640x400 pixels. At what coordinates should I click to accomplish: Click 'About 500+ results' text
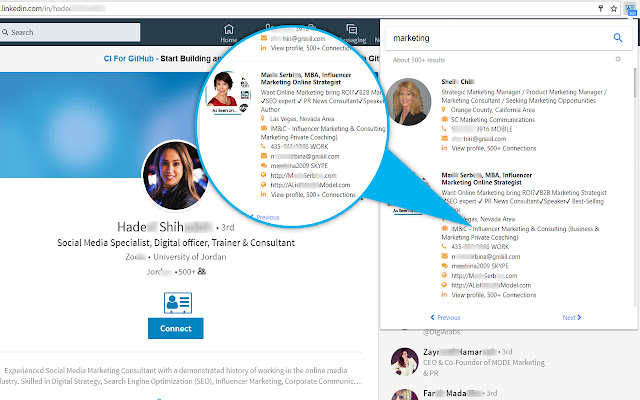(419, 60)
